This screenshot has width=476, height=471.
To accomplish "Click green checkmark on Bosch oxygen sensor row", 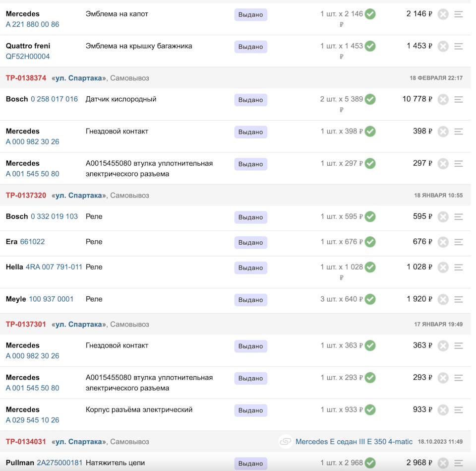I will point(370,99).
